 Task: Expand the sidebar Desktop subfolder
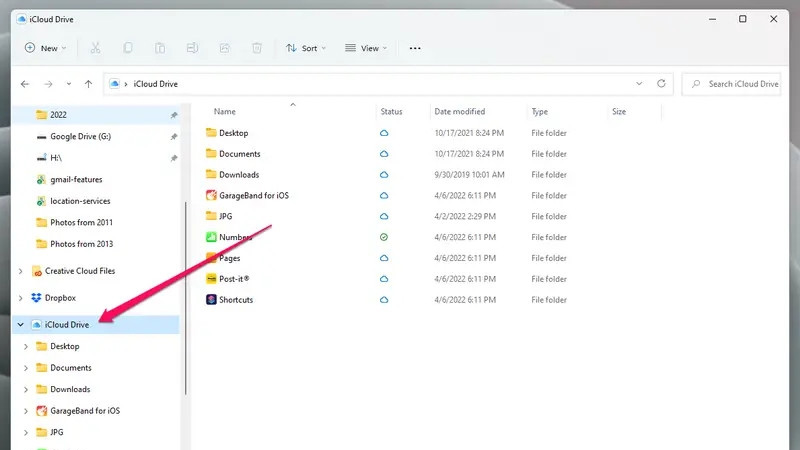click(x=26, y=346)
